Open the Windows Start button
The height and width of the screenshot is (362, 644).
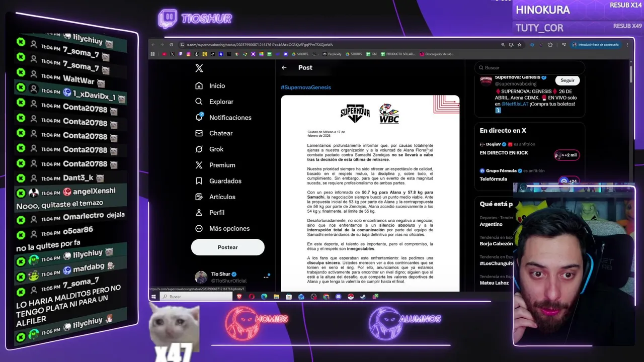(x=153, y=297)
